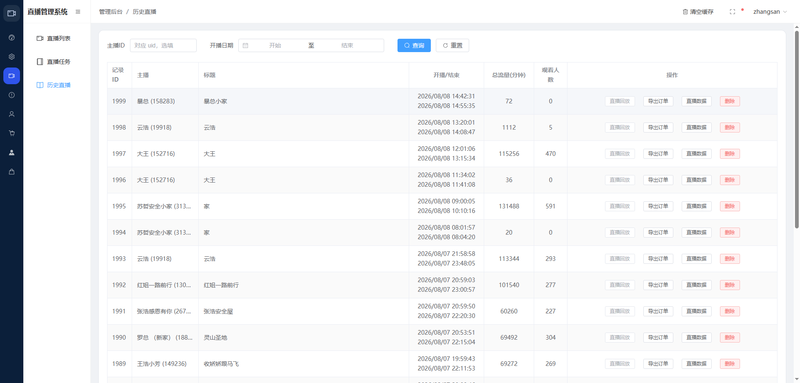800x383 pixels.
Task: Click 直播数据 for record 1997
Action: pos(696,154)
